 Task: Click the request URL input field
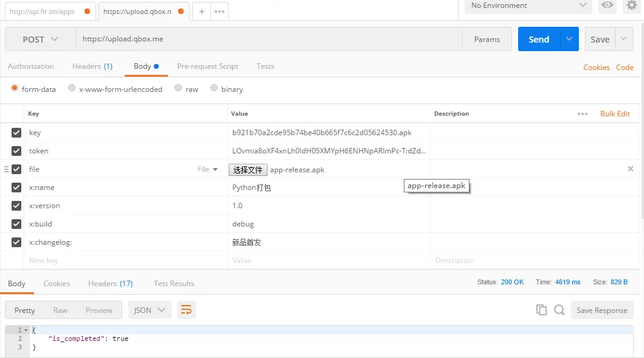click(269, 39)
